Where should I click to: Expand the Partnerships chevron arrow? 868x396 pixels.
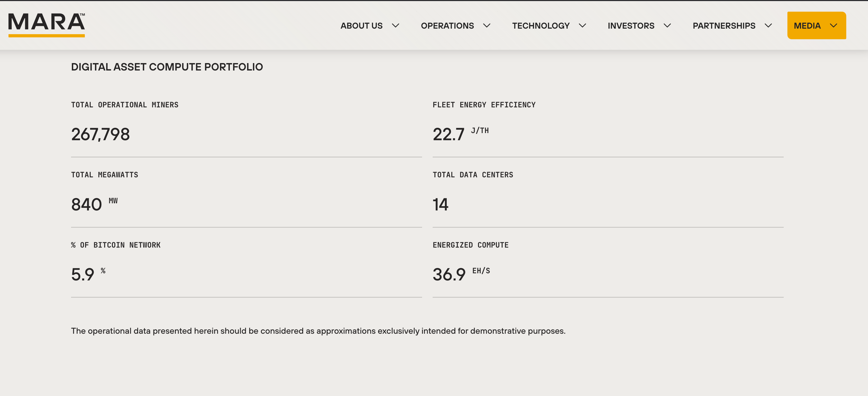768,26
